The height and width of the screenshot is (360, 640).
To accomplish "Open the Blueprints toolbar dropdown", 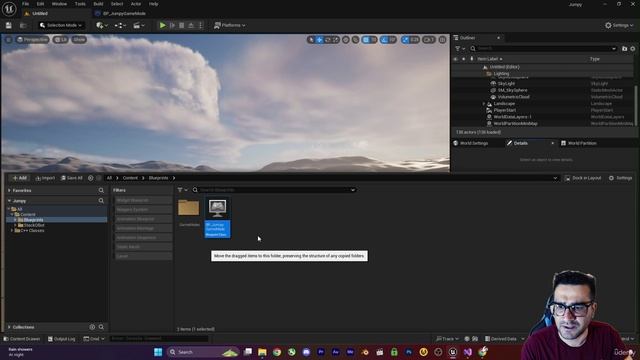I will point(120,25).
